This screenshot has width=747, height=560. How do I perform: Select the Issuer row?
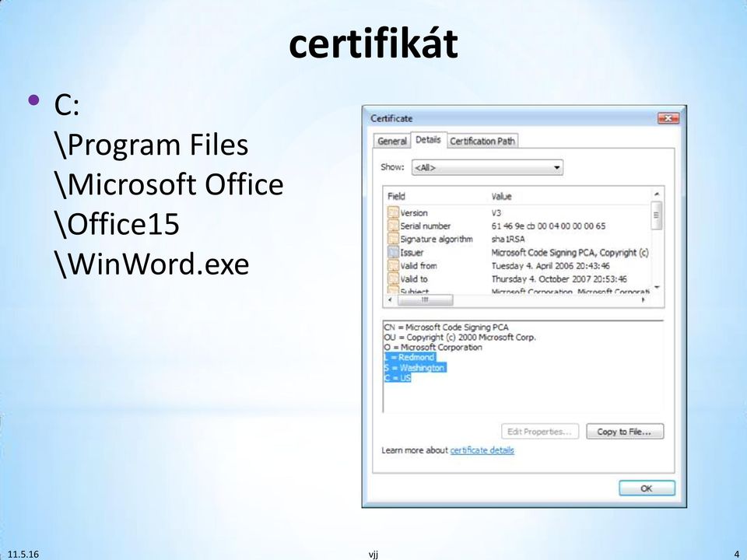tap(518, 252)
